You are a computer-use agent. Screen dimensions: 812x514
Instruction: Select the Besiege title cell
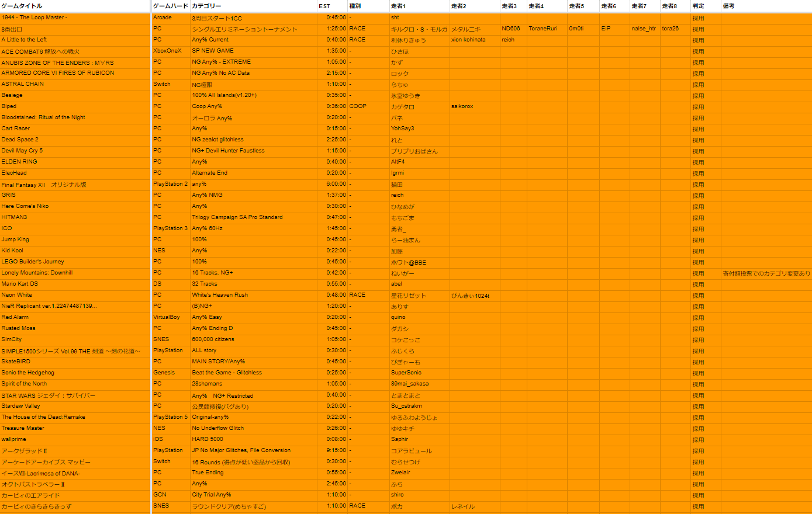75,96
